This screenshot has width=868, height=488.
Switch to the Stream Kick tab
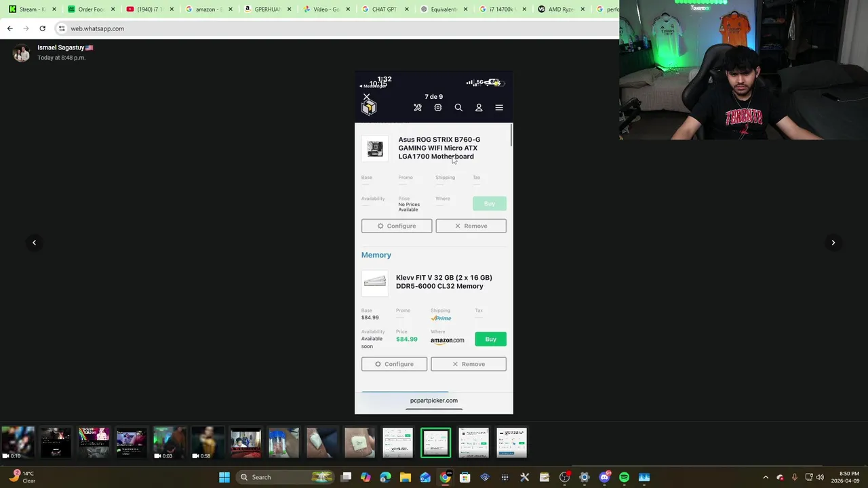pos(31,9)
